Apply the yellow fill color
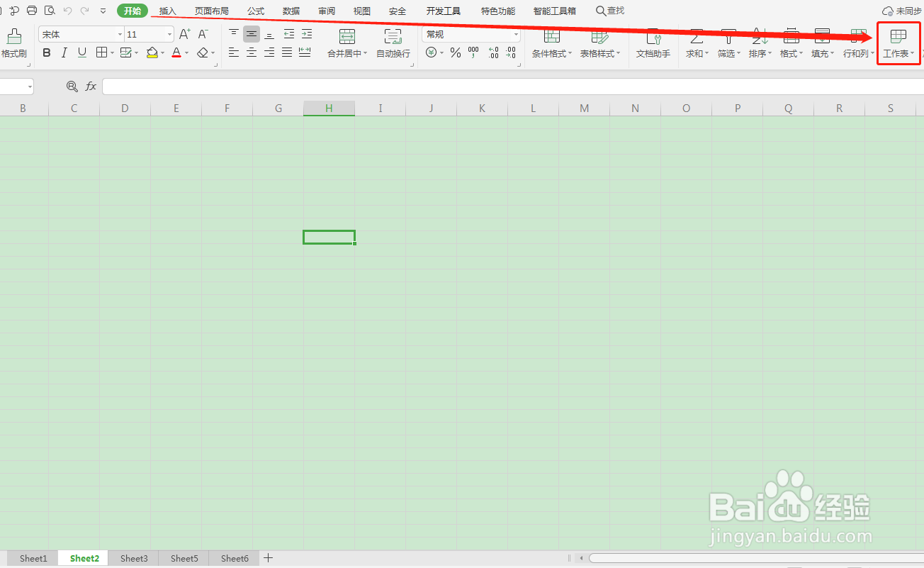Screen dimensions: 924x568 152,52
